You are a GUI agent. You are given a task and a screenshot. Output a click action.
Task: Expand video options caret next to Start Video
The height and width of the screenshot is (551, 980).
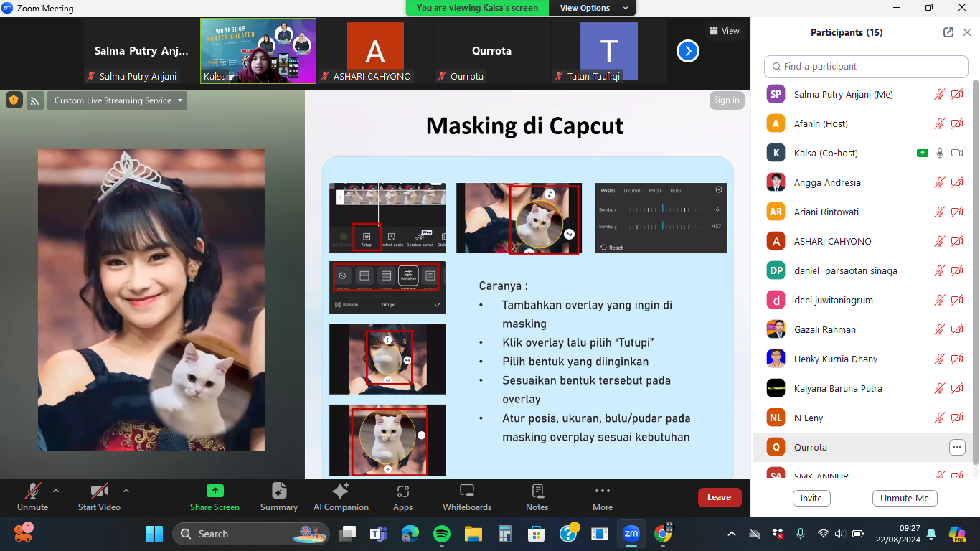[126, 491]
